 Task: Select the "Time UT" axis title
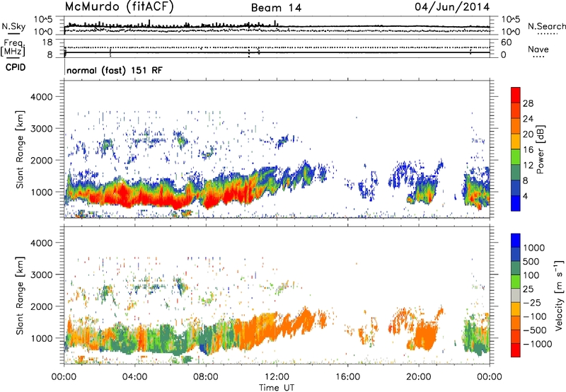coord(277,388)
